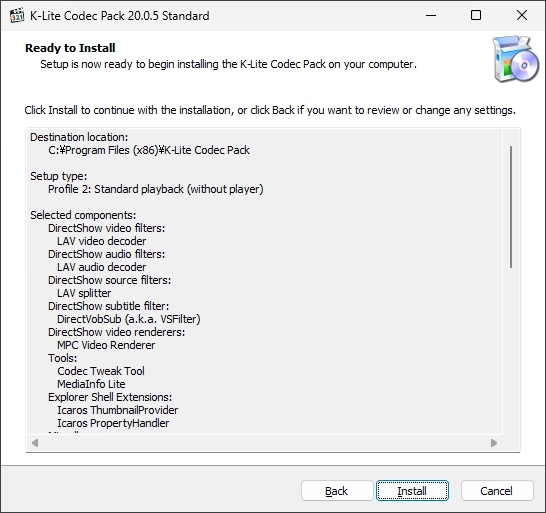Click 'Codec Tweak Tool' entry
546x513 pixels.
(x=101, y=371)
